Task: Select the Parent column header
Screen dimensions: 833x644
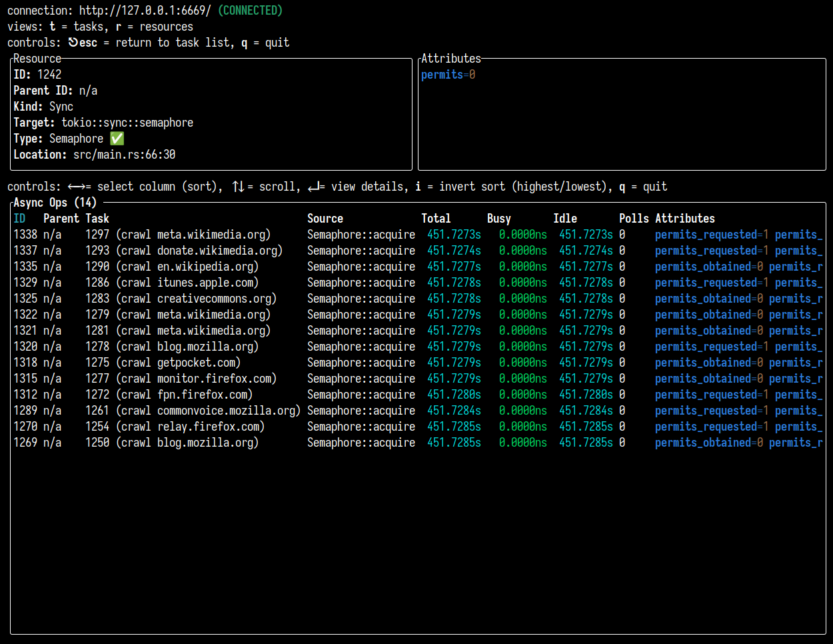Action: click(61, 219)
